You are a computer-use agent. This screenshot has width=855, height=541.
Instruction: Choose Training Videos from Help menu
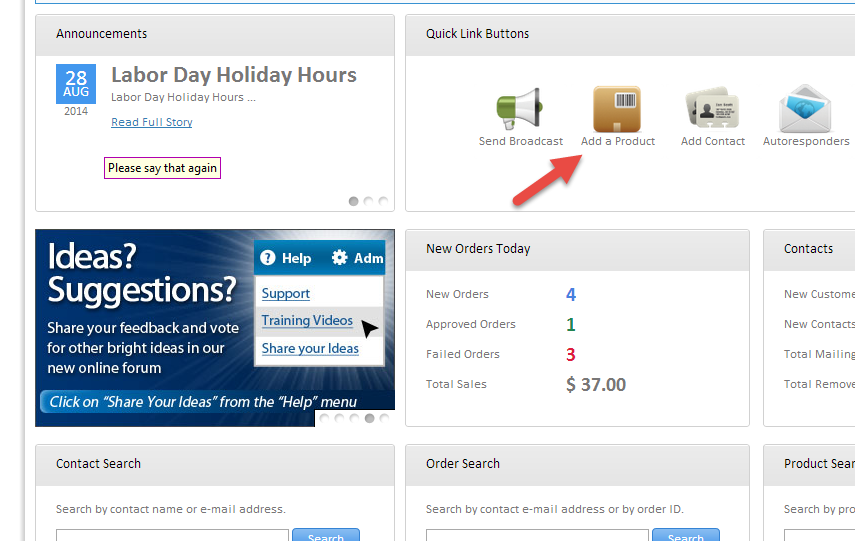(307, 321)
